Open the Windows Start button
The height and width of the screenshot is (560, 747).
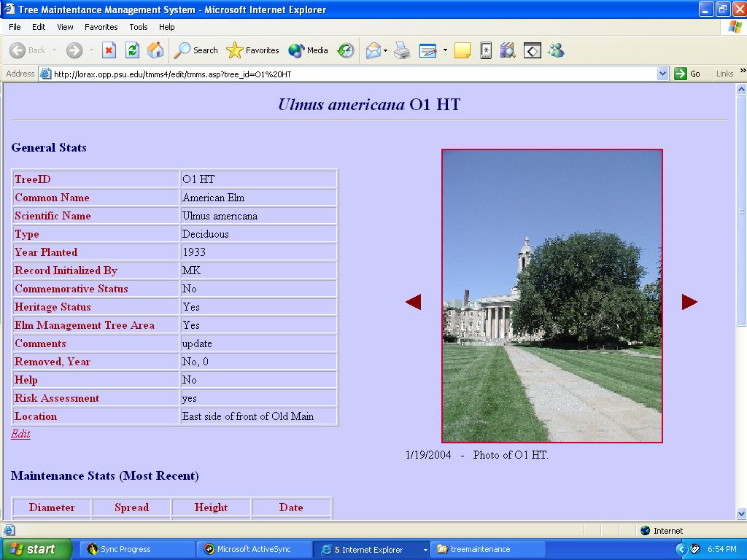(36, 549)
